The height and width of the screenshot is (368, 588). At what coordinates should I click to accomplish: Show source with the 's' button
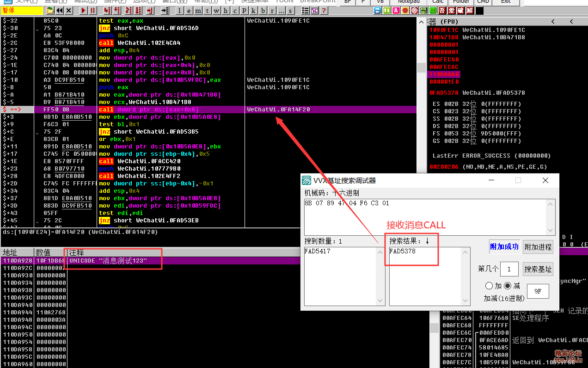point(290,10)
